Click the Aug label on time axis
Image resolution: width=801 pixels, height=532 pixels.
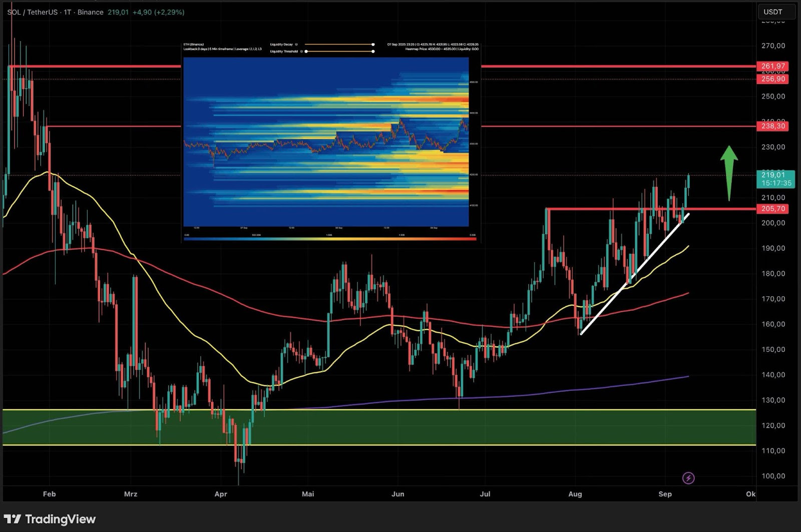click(575, 494)
